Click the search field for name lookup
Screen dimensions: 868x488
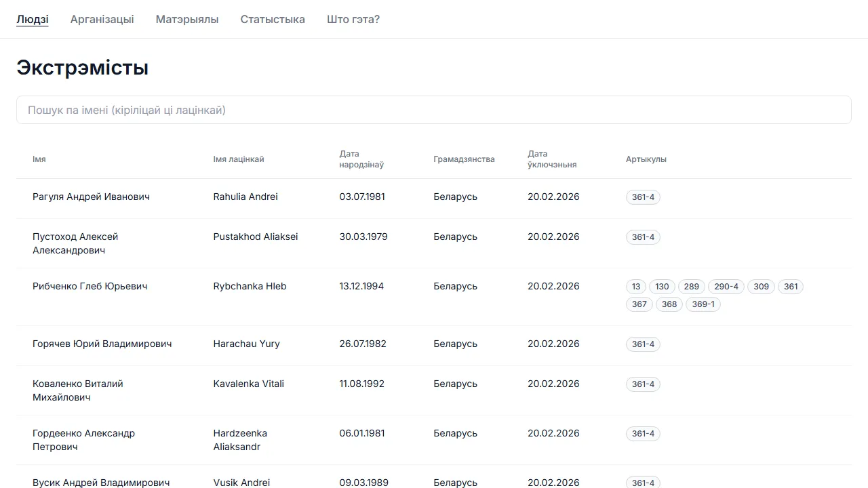pyautogui.click(x=434, y=109)
